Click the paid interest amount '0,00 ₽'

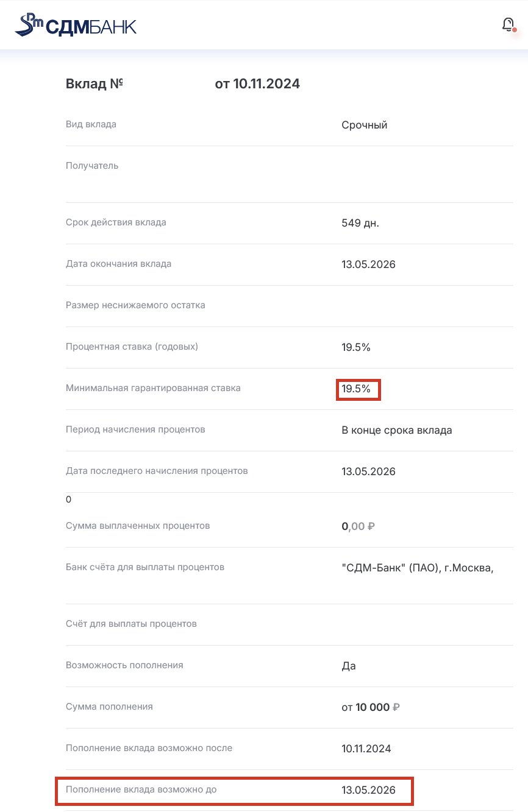coord(358,526)
